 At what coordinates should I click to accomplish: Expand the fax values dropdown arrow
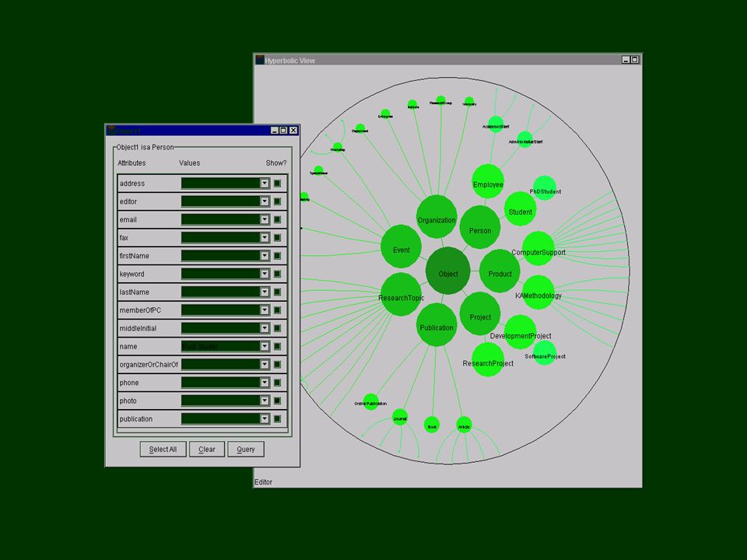click(265, 238)
